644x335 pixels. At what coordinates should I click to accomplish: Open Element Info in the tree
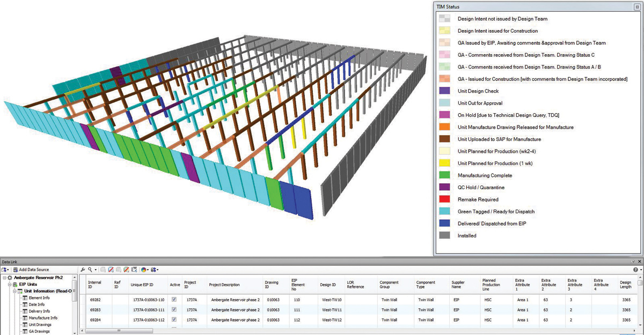point(39,297)
